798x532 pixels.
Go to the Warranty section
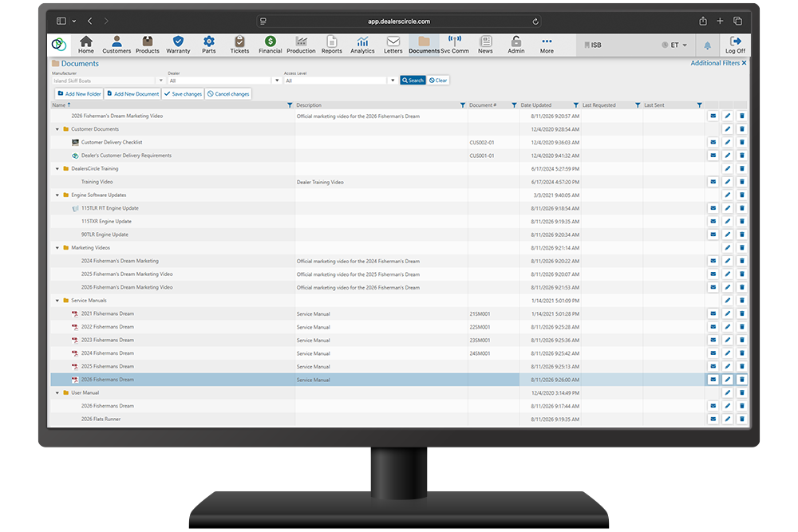pos(178,45)
